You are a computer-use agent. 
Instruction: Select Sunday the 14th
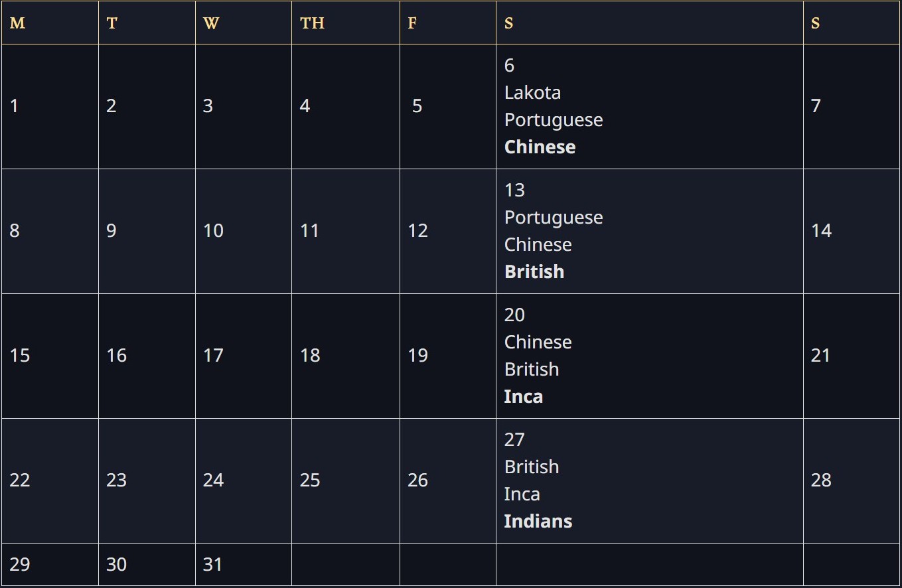(x=821, y=231)
